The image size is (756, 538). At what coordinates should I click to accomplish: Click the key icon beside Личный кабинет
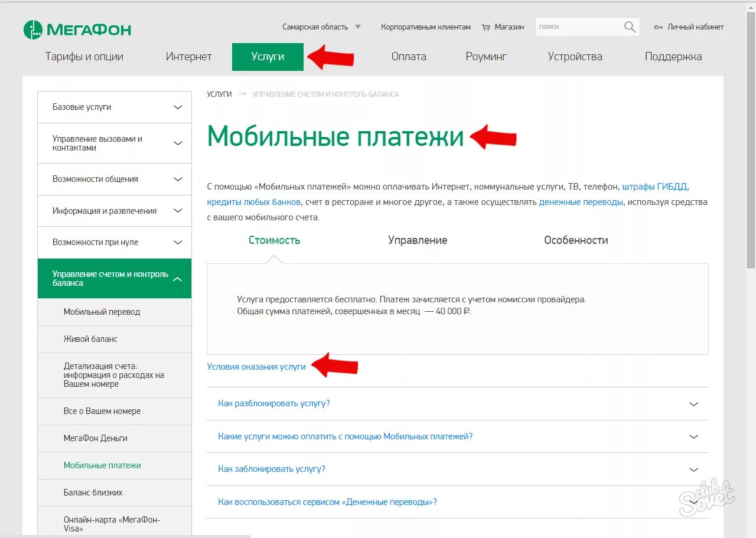point(659,27)
